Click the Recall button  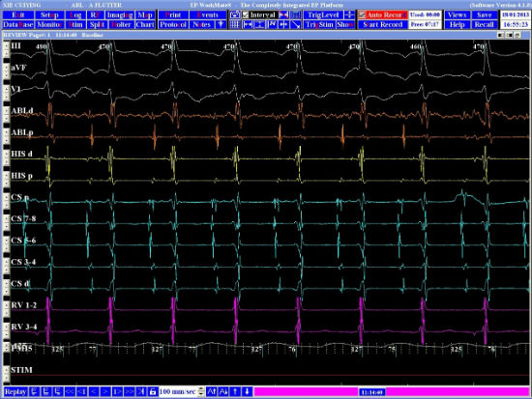pos(484,25)
